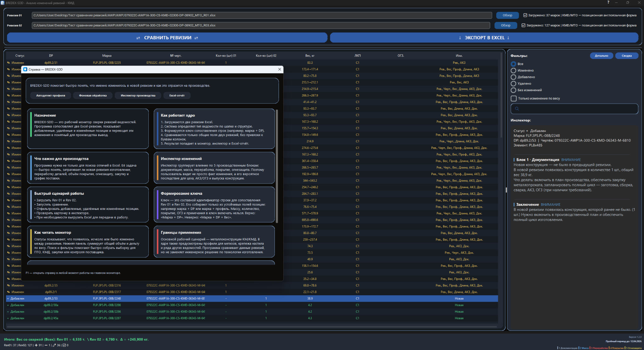
Task: Click the 'Фоновая обработка' chip in help
Action: point(93,96)
